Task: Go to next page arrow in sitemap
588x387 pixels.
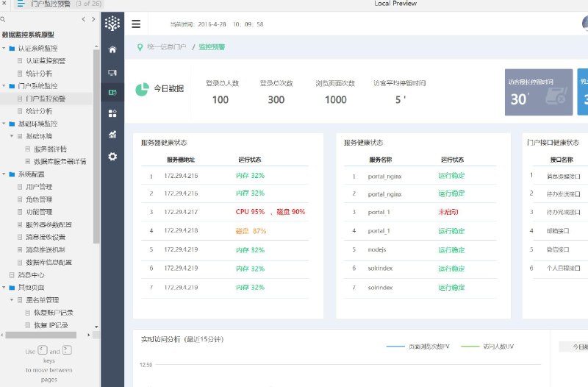Action: 93,19
